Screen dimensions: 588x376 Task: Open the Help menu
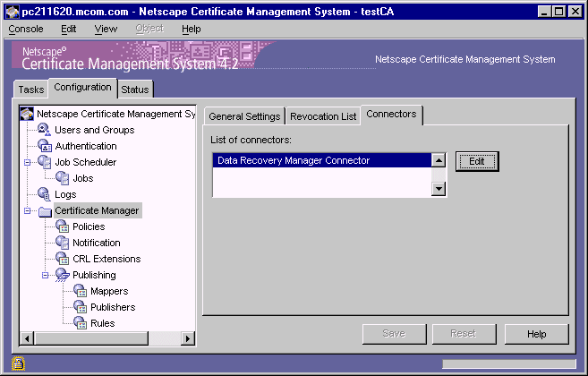192,29
